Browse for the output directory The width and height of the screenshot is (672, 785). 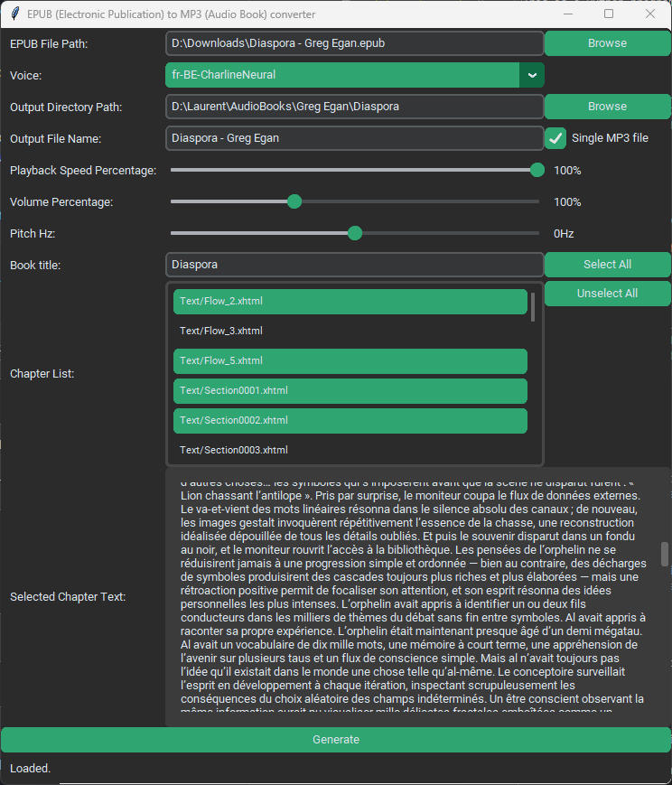coord(607,106)
